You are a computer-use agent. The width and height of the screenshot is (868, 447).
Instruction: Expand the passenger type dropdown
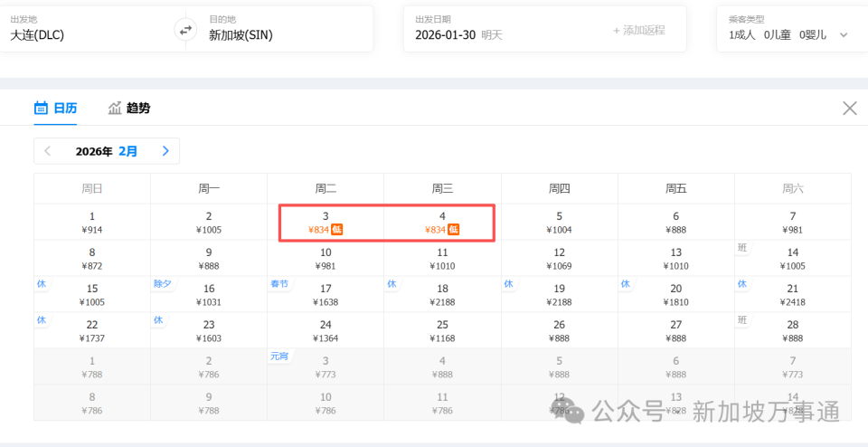[x=844, y=35]
